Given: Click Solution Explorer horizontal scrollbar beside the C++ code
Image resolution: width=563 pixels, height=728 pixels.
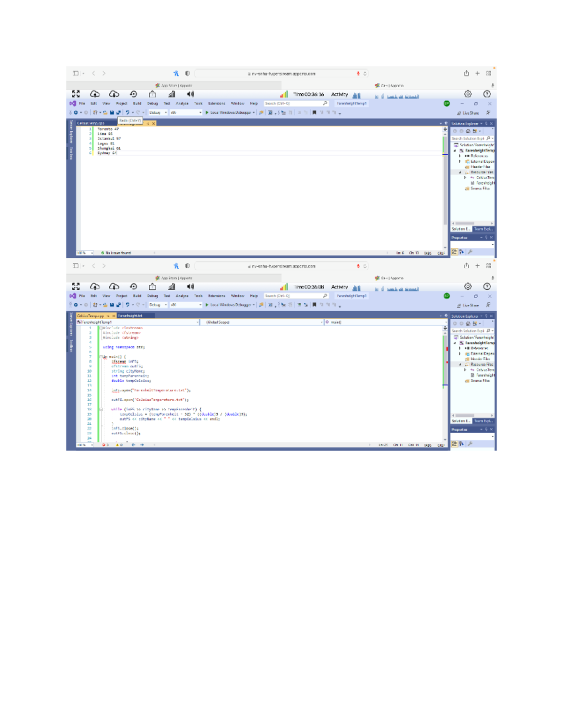Looking at the screenshot, I should click(x=465, y=415).
